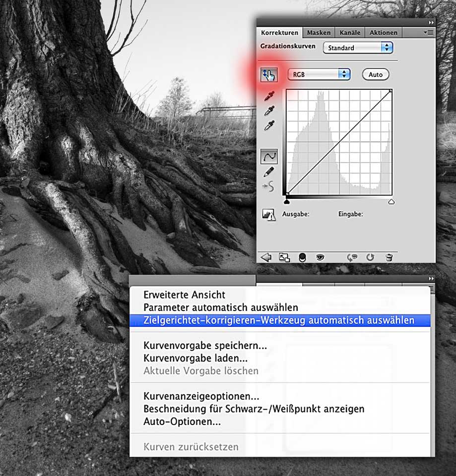
Task: Select the draw curve pencil tool
Action: [x=269, y=172]
